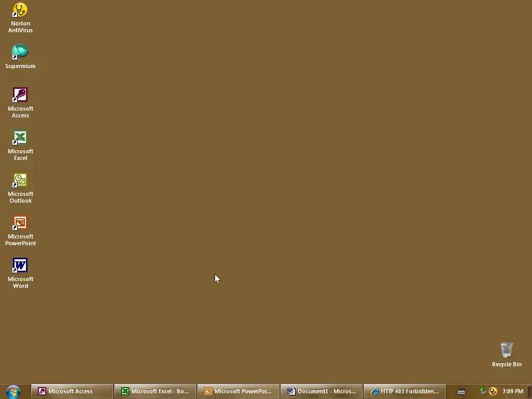
Task: Select the Recycle Bin icon
Action: [507, 354]
